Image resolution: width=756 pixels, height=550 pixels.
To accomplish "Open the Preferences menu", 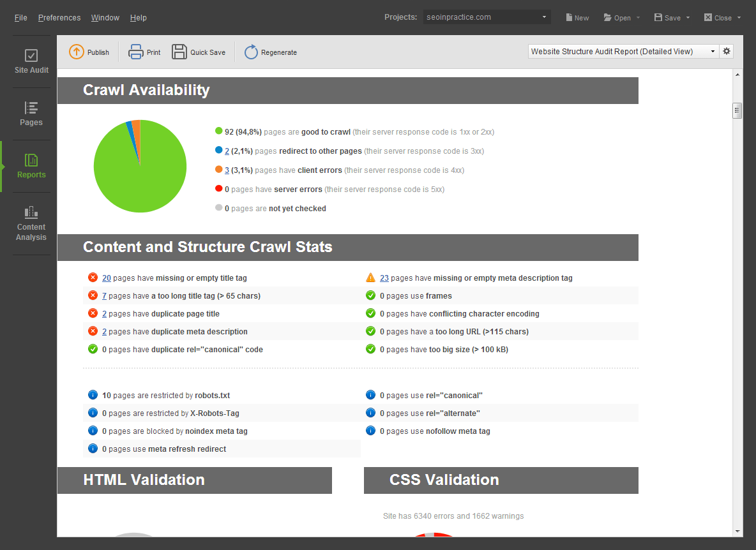I will [59, 18].
